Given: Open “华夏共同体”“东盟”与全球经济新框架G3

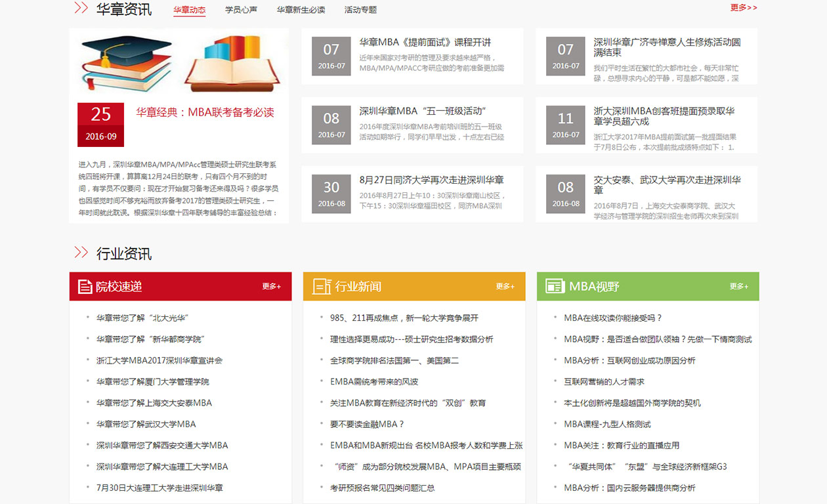Looking at the screenshot, I should (x=647, y=467).
